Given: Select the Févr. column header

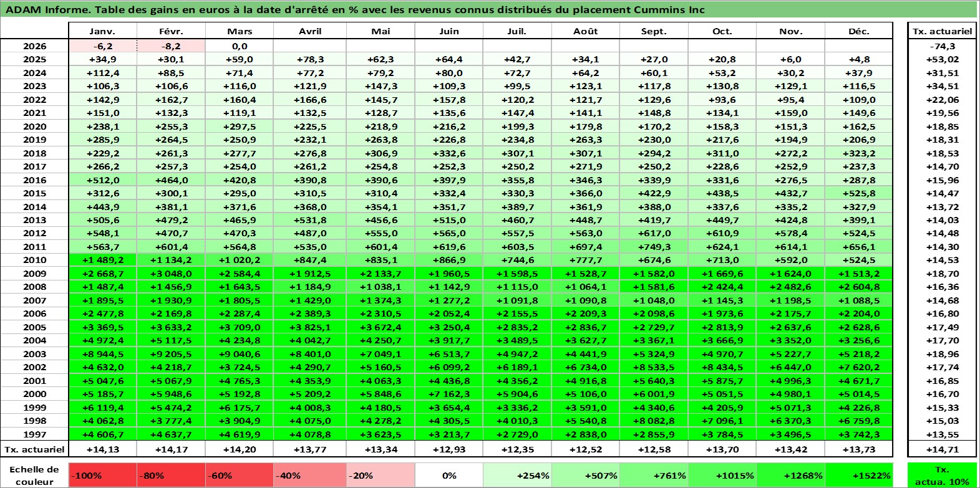Looking at the screenshot, I should pyautogui.click(x=171, y=31).
